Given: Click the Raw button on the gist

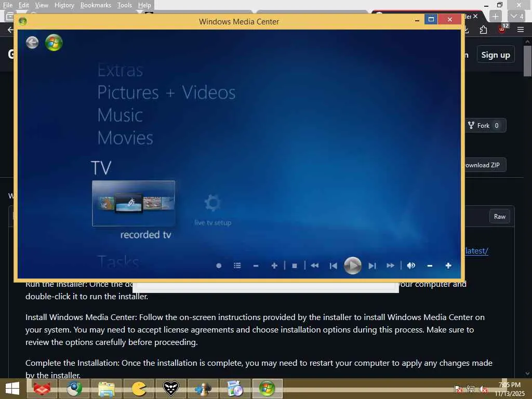Looking at the screenshot, I should click(499, 217).
